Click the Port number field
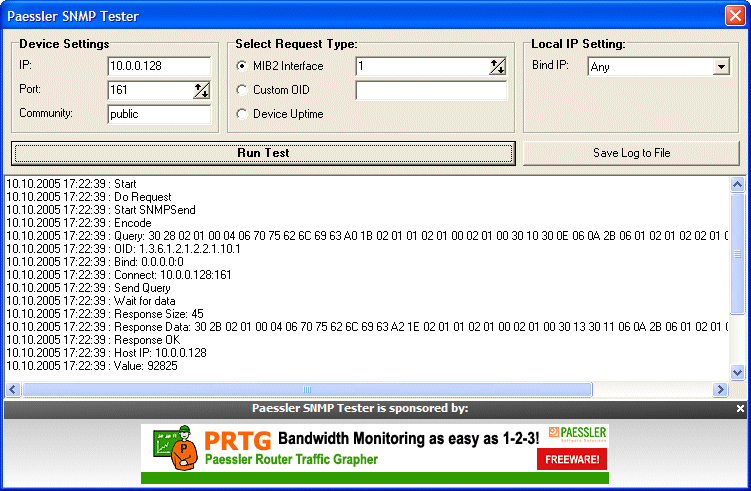751x491 pixels. pos(150,90)
